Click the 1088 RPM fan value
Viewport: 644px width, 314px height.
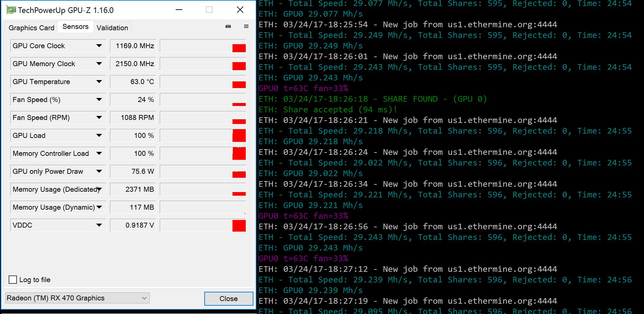[x=133, y=118]
